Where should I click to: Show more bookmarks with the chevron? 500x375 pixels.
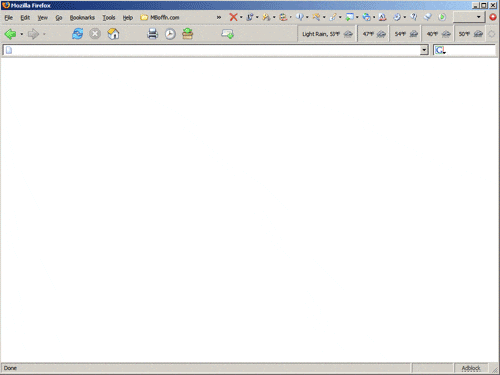219,17
